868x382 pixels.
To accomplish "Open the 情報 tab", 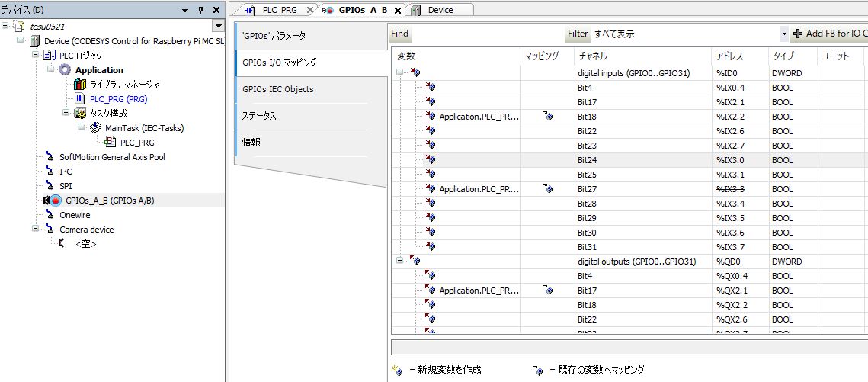I will point(310,143).
